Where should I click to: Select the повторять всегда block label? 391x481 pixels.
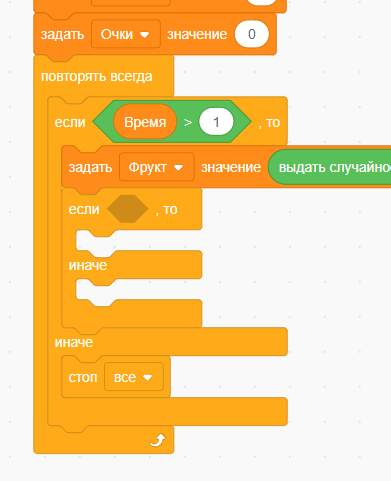96,76
